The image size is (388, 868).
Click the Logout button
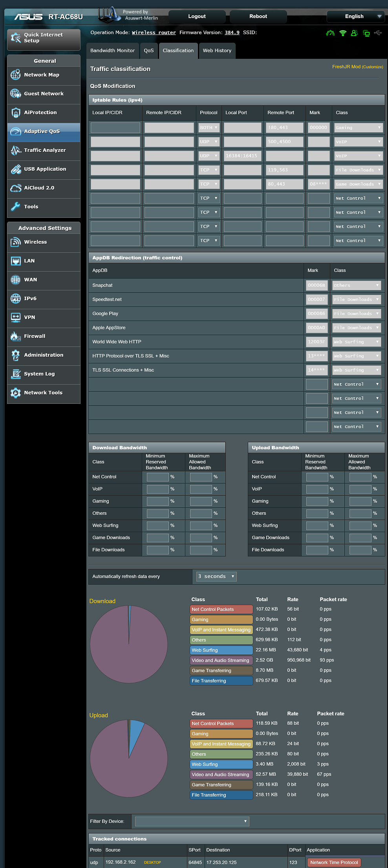point(197,16)
